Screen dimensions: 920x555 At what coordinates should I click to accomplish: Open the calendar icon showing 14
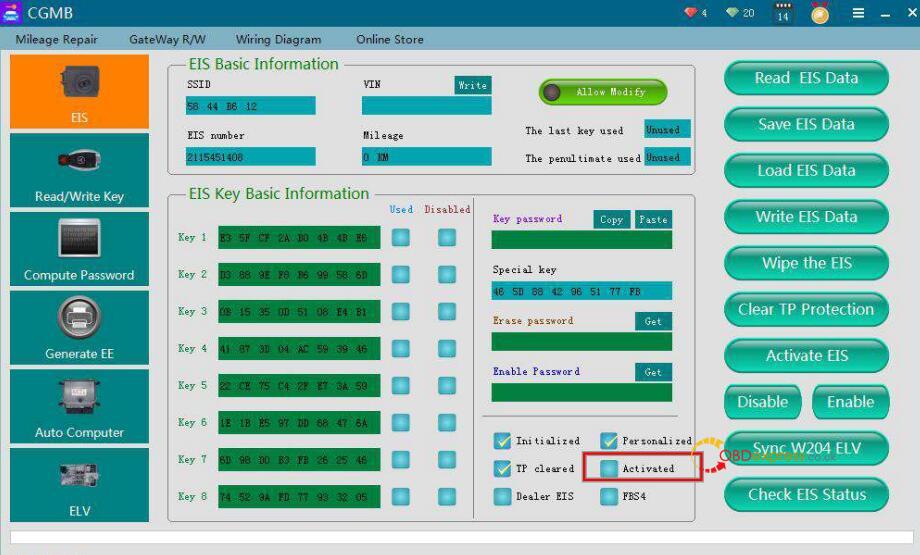(783, 12)
